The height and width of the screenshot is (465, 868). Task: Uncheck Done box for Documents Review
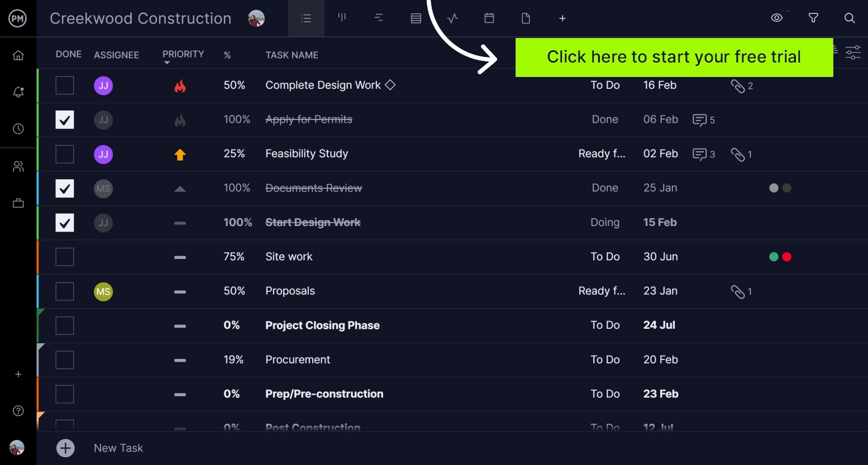click(65, 189)
